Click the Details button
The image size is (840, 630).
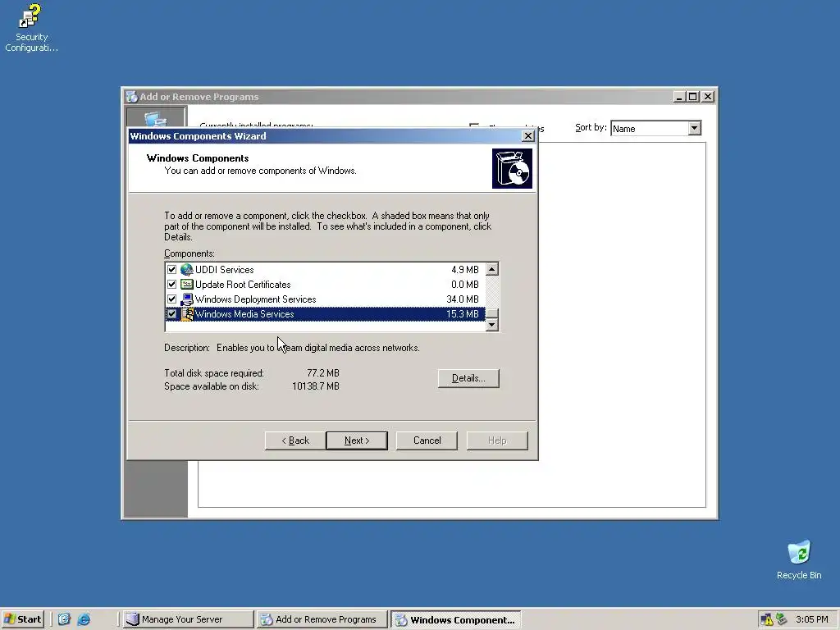click(468, 378)
